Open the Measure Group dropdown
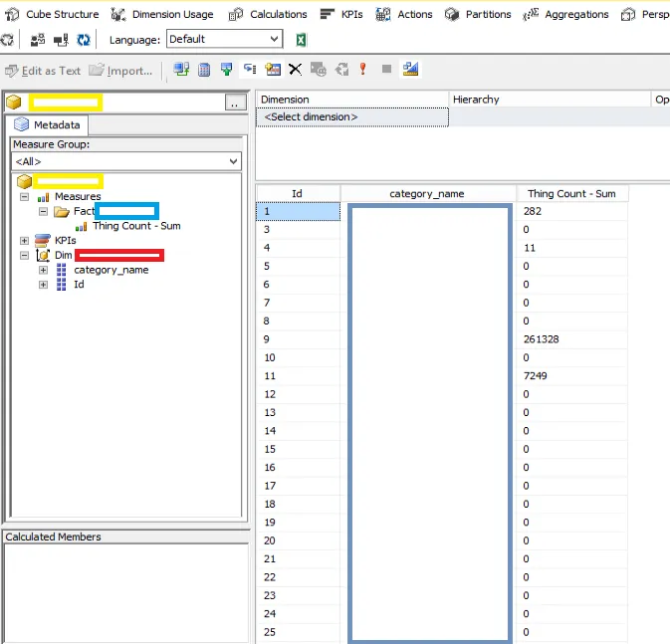The height and width of the screenshot is (644, 670). [x=233, y=161]
